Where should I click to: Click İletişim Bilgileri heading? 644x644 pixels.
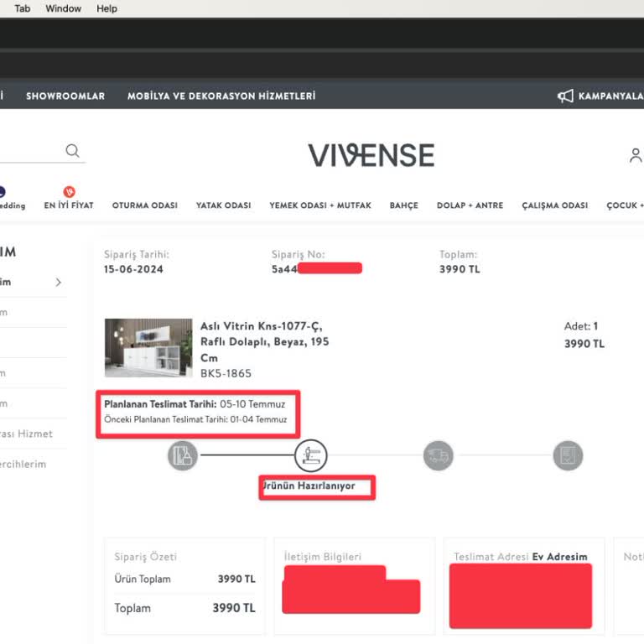pyautogui.click(x=323, y=557)
